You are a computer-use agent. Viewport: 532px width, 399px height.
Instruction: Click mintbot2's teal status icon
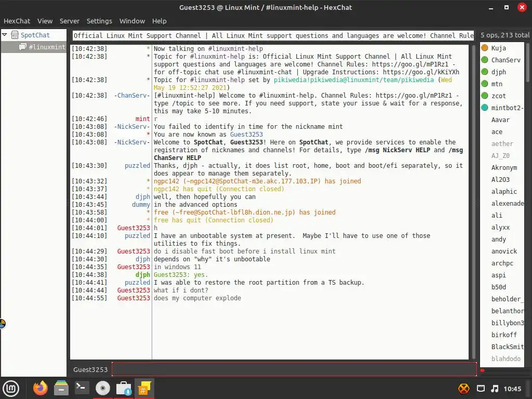click(x=485, y=108)
